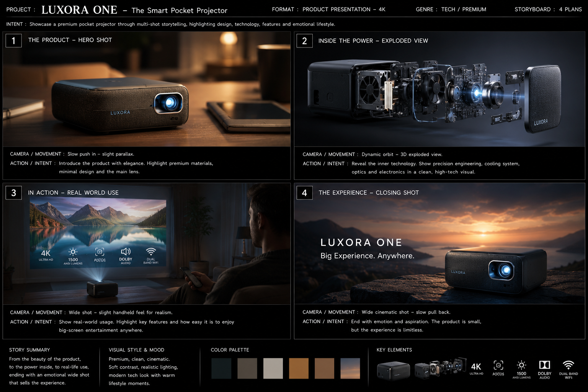Select the 1500 ANSI Lumens icon in Key Elements

coord(521,369)
